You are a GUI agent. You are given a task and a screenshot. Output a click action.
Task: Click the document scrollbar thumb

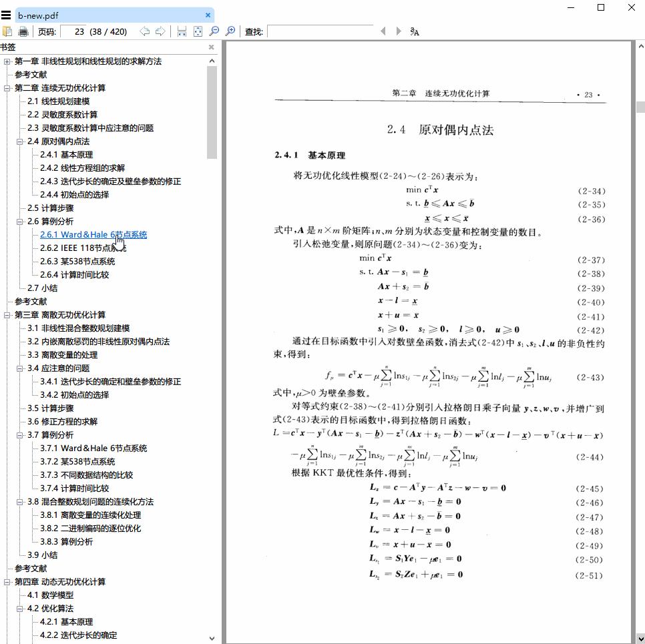640,107
